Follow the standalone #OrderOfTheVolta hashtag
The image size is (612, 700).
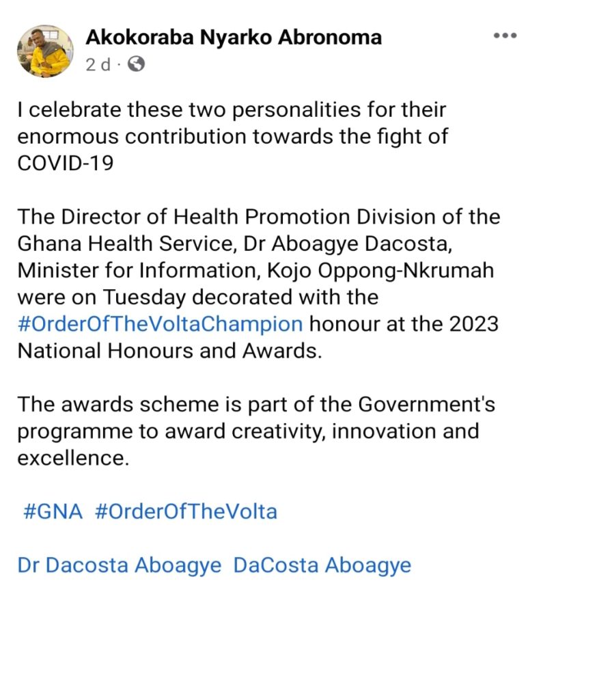pos(186,511)
